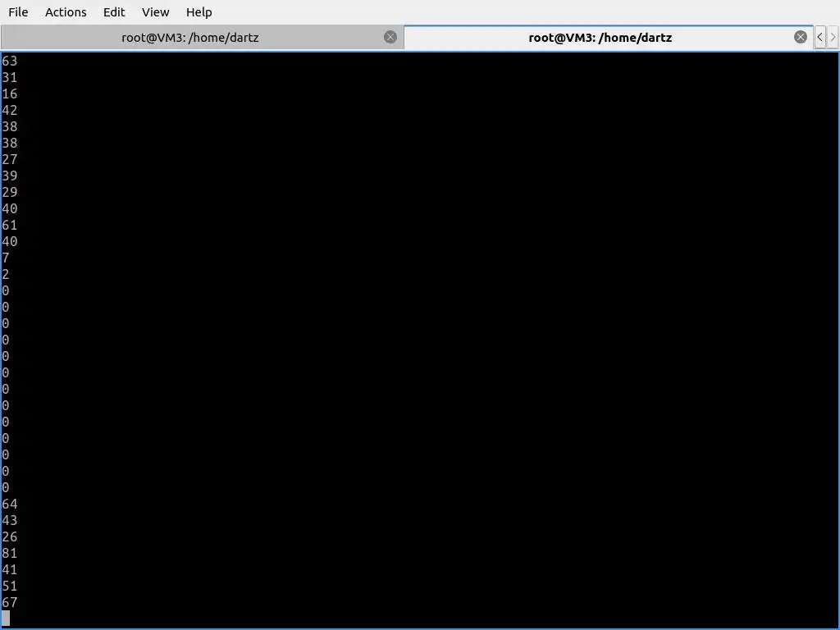Click the output value 27

(x=10, y=160)
